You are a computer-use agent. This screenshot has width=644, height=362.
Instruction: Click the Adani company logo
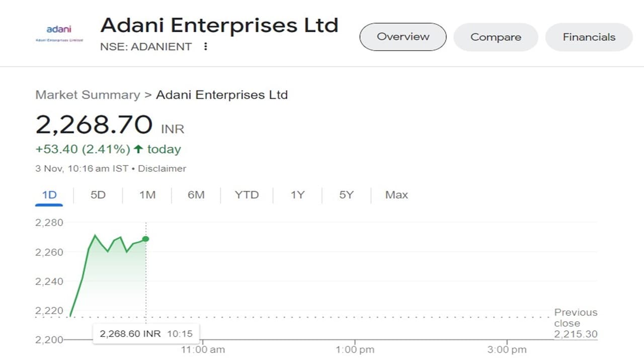coord(59,33)
